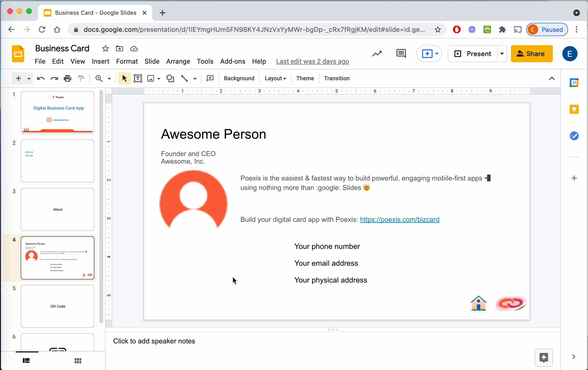
Task: Select the Paint format roller icon
Action: point(81,78)
